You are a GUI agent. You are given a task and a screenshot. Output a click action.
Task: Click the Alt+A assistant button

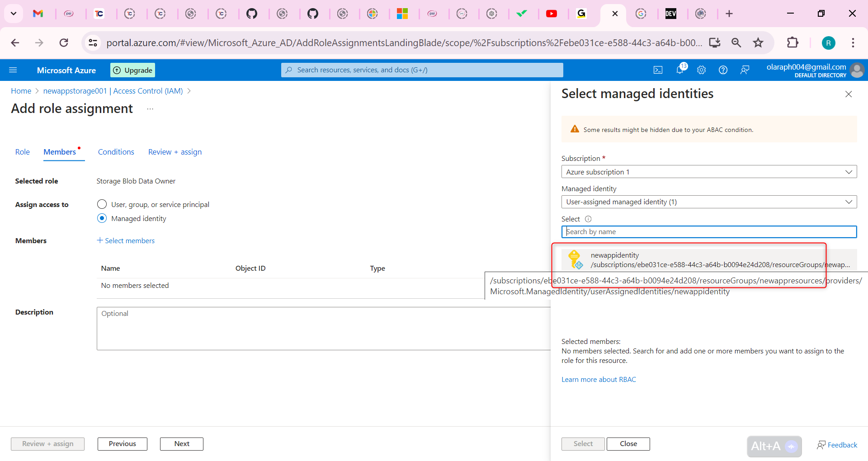pos(774,447)
